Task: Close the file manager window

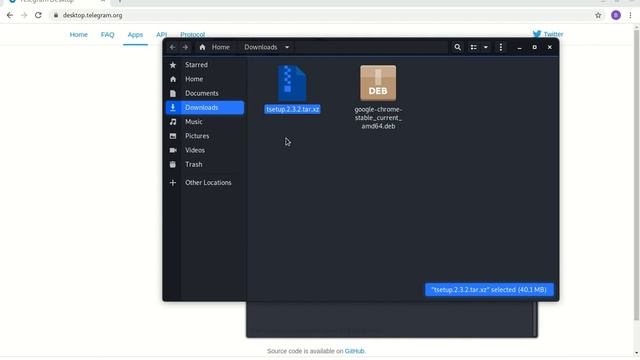Action: point(550,47)
